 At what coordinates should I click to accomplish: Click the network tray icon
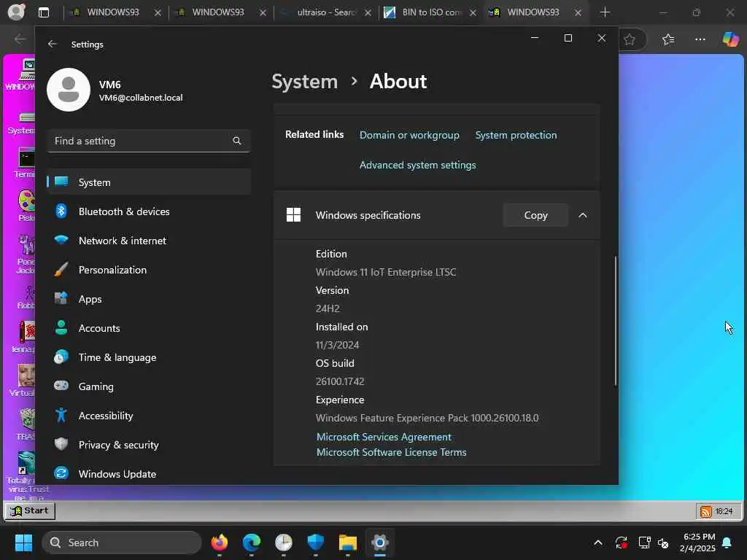(x=644, y=542)
